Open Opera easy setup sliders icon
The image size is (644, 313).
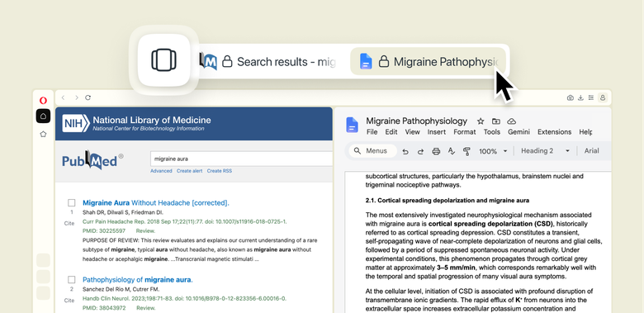tap(591, 97)
